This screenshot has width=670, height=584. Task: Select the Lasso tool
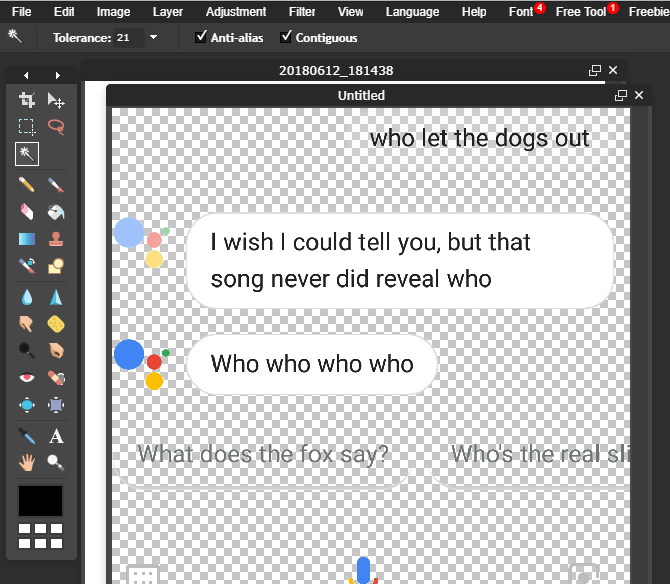(x=56, y=127)
